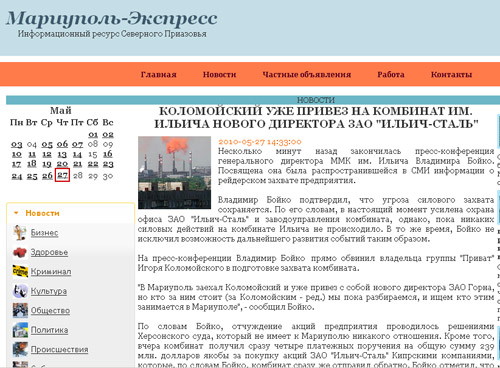500x368 pixels.
Task: Go to Частные объявления section
Action: click(x=306, y=74)
